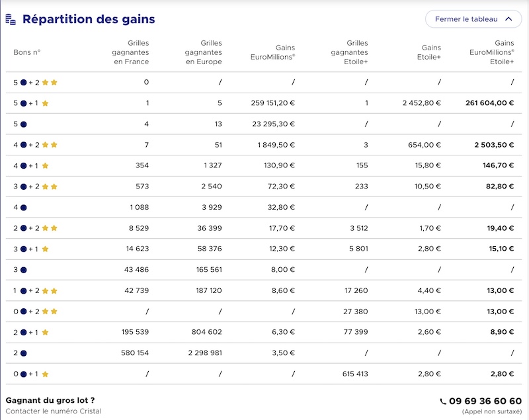Call the Cristal number 09 69 36 60 60
Image resolution: width=529 pixels, height=420 pixels.
point(485,401)
